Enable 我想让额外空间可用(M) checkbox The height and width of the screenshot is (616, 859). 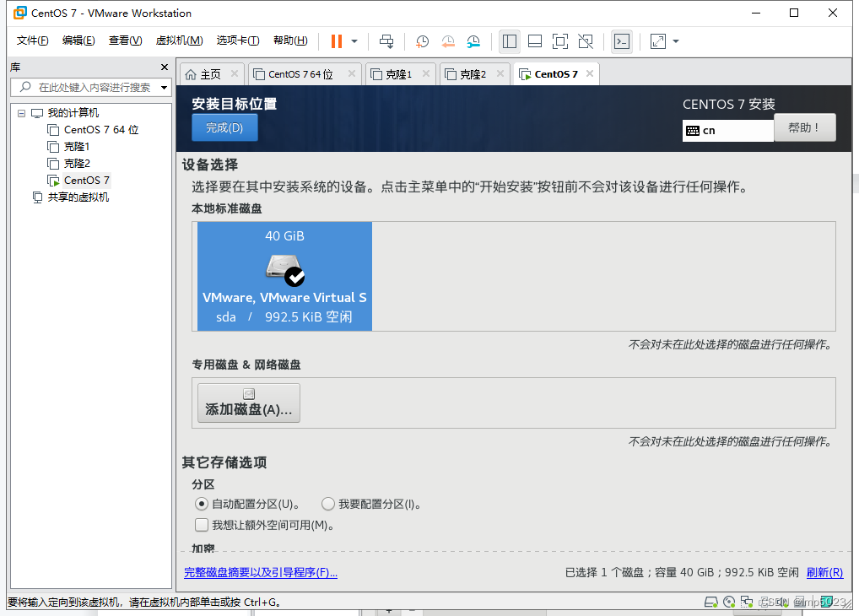click(x=202, y=525)
